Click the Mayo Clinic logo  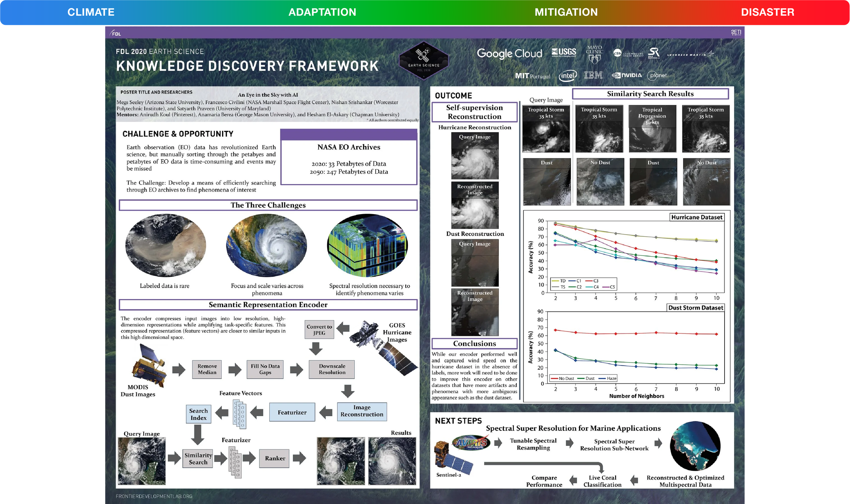[594, 55]
